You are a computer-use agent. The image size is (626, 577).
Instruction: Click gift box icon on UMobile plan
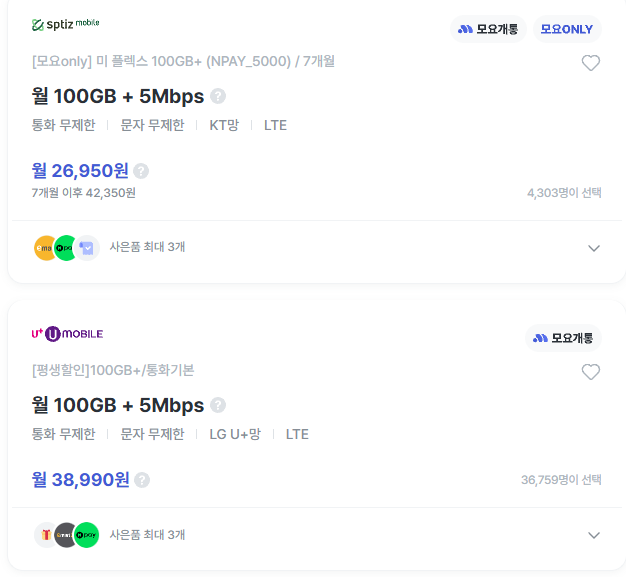(x=45, y=535)
